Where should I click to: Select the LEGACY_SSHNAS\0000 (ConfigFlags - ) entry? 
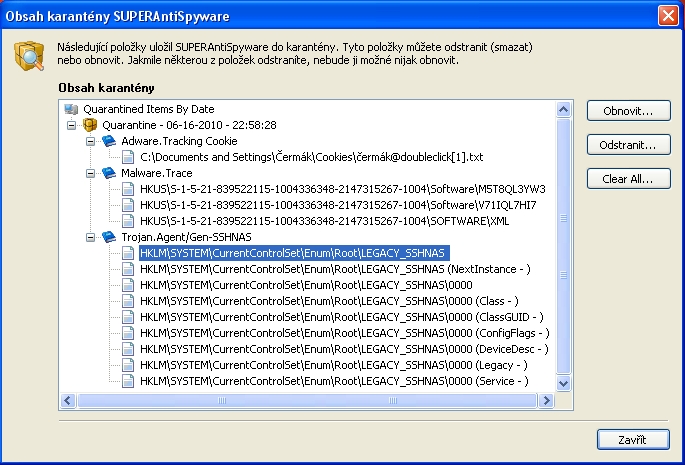click(x=345, y=333)
